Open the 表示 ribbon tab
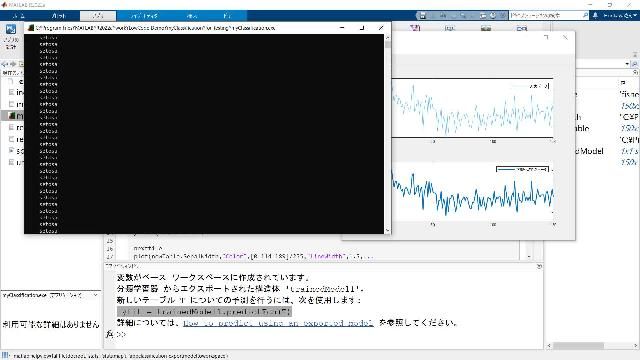 tap(227, 16)
